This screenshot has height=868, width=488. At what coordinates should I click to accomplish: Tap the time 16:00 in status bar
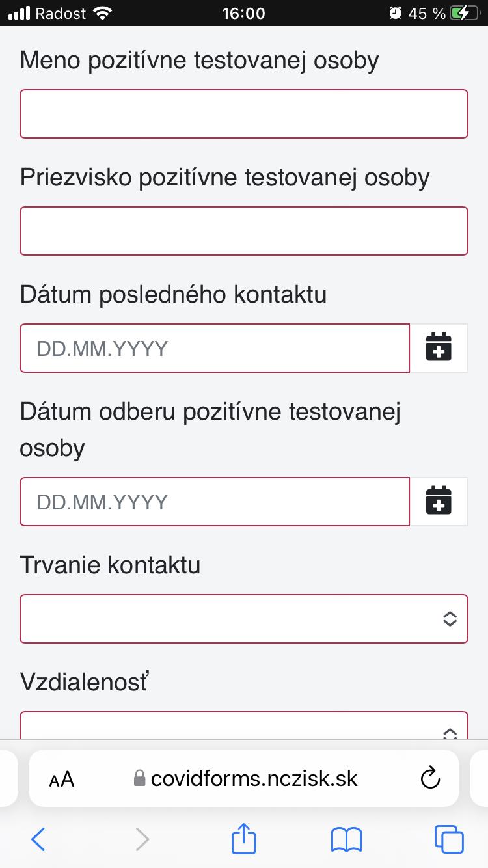coord(243,13)
